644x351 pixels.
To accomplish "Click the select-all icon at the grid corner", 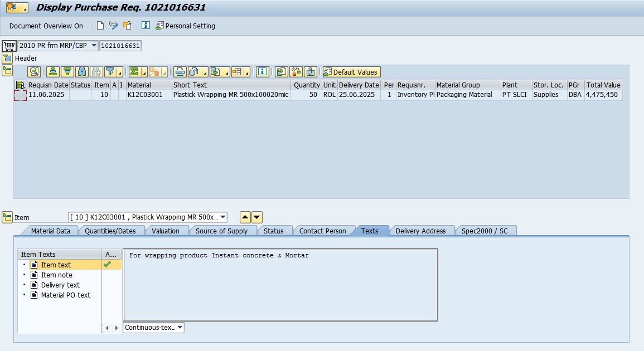I will pyautogui.click(x=20, y=85).
